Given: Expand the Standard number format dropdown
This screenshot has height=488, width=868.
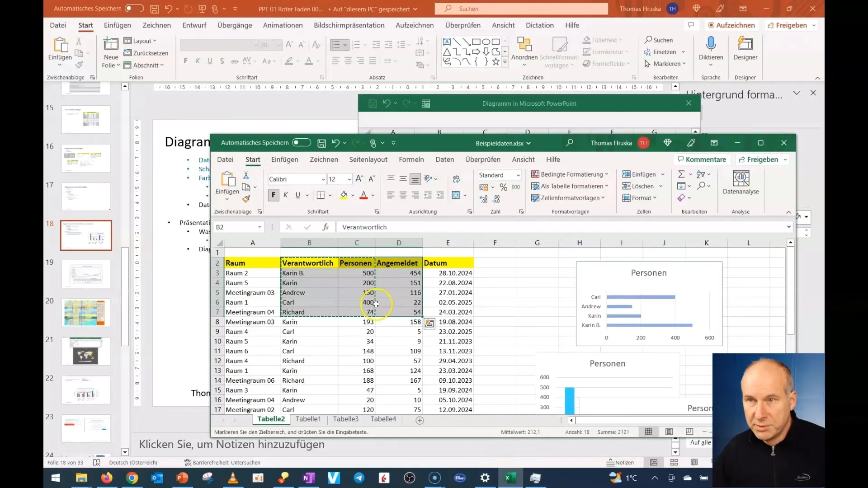Looking at the screenshot, I should [x=518, y=174].
